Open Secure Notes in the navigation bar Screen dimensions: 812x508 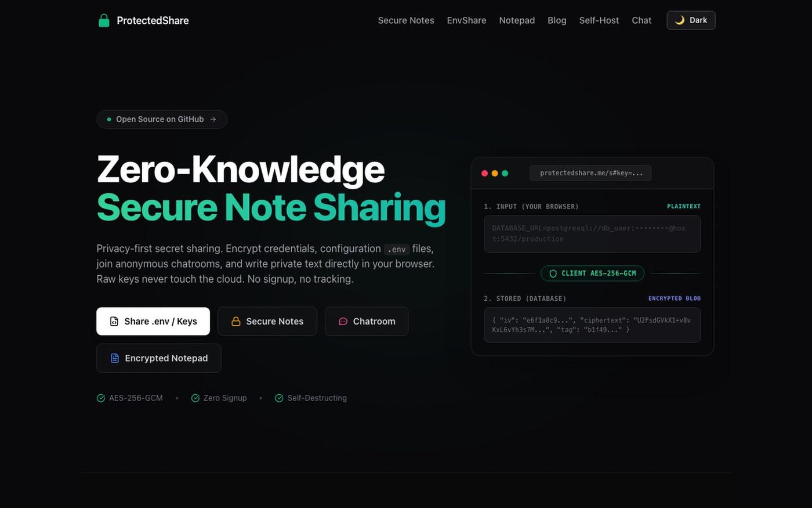[406, 20]
